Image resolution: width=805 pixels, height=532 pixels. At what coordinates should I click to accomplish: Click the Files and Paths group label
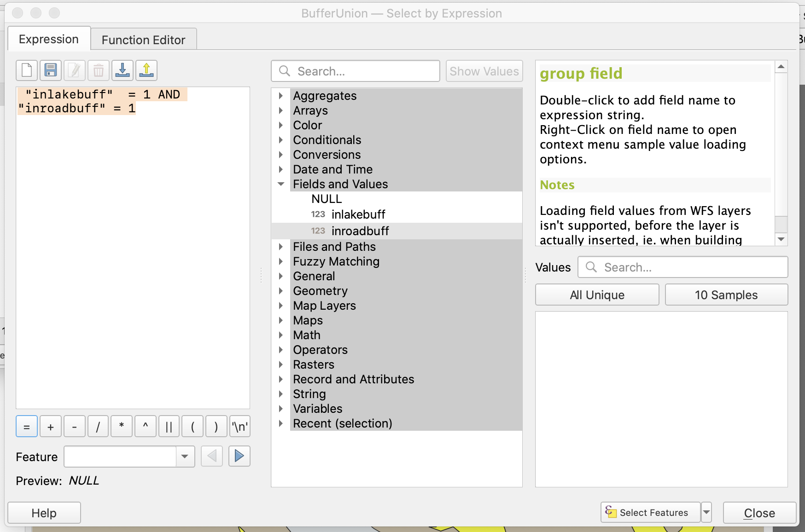click(x=334, y=247)
